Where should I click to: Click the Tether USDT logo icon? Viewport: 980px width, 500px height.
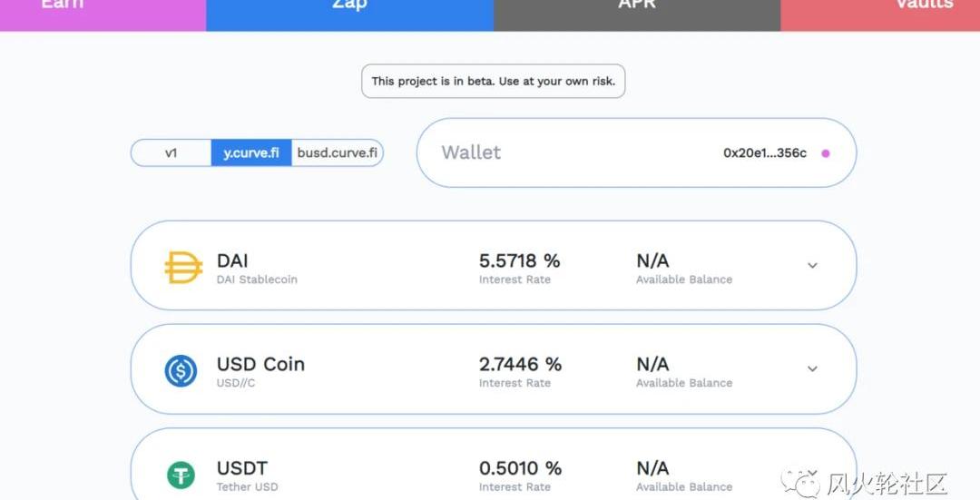pos(181,475)
